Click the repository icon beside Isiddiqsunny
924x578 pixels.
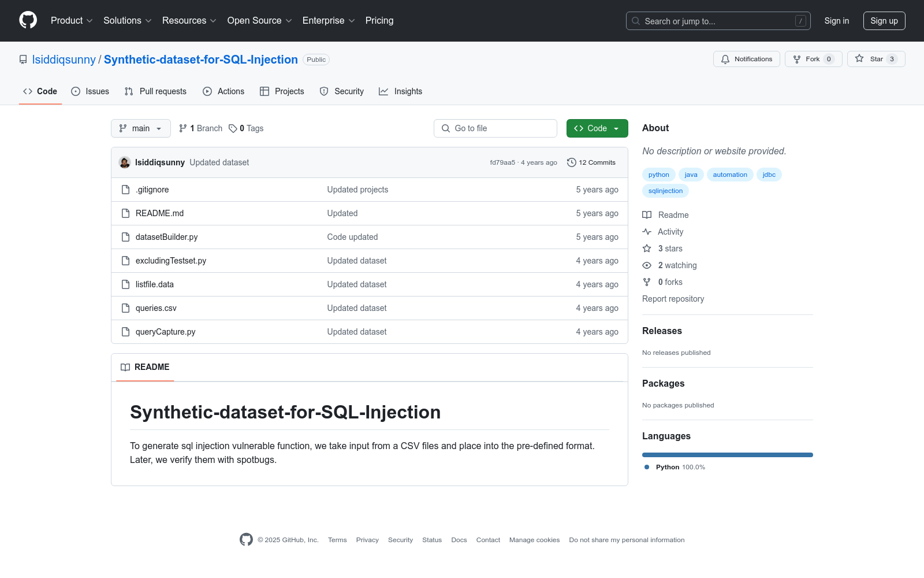click(x=23, y=60)
